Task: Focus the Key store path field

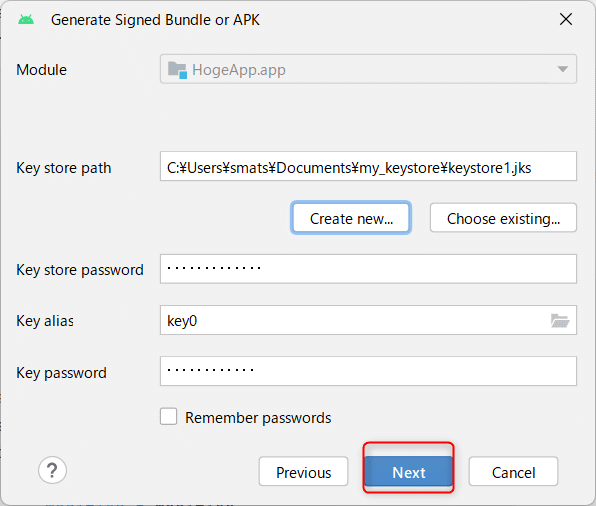Action: (x=368, y=167)
